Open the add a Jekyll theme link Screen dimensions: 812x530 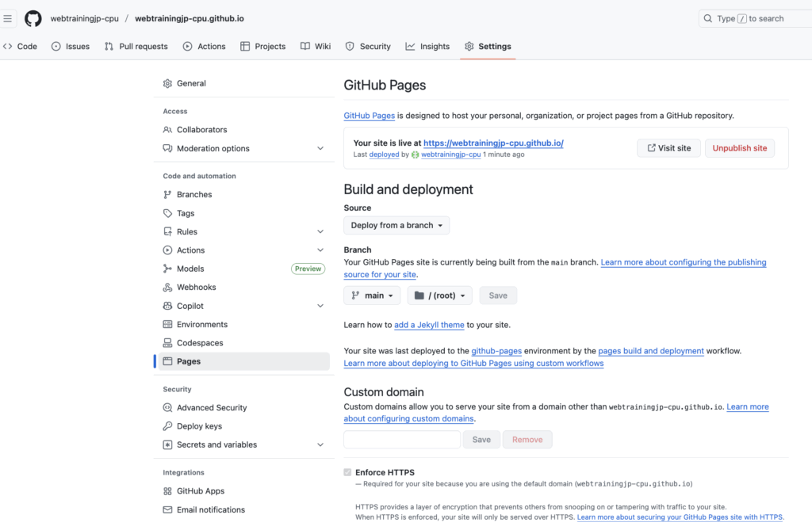429,325
